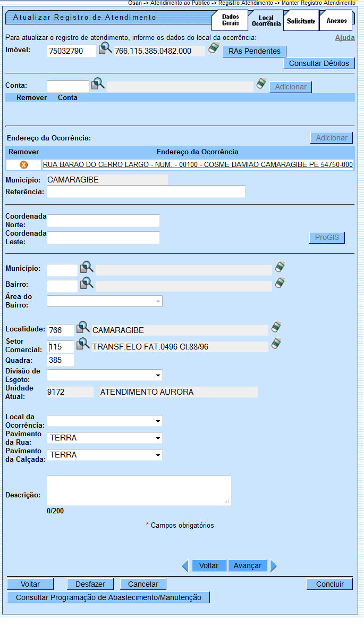Expand the Local da Ocorrência dropdown
Viewport: 364px width, 624px height.
tap(105, 421)
